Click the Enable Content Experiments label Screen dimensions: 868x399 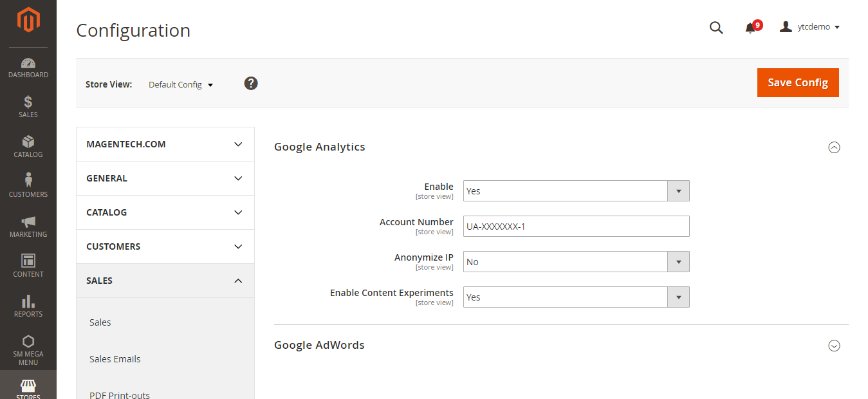[x=392, y=293]
